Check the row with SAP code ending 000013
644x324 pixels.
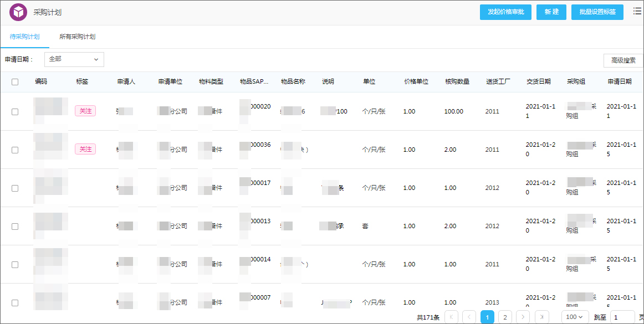[15, 227]
